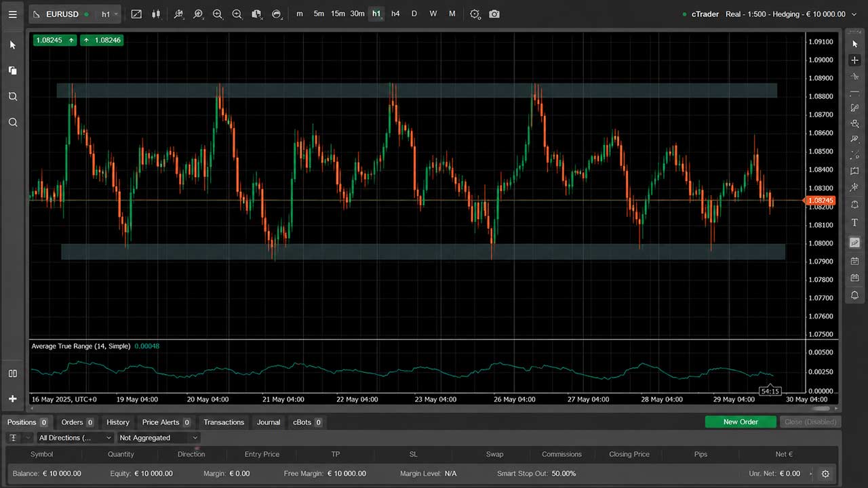Screen dimensions: 868x488
Task: Switch chart to 5m timeframe
Action: pyautogui.click(x=319, y=14)
